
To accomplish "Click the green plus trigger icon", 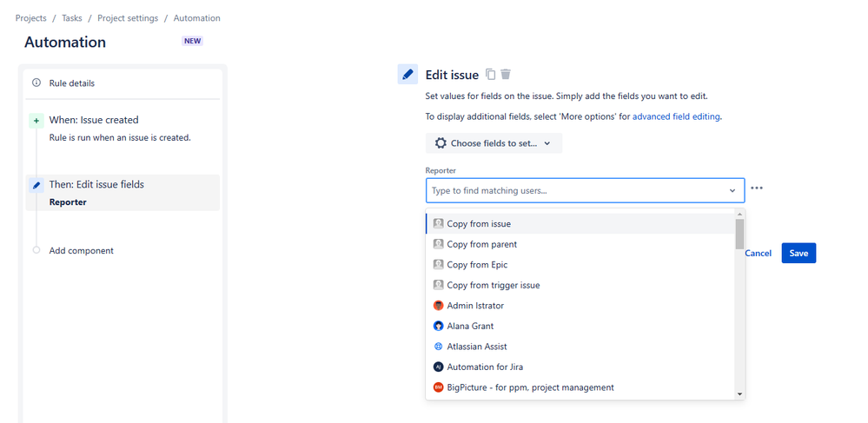I will coord(36,121).
